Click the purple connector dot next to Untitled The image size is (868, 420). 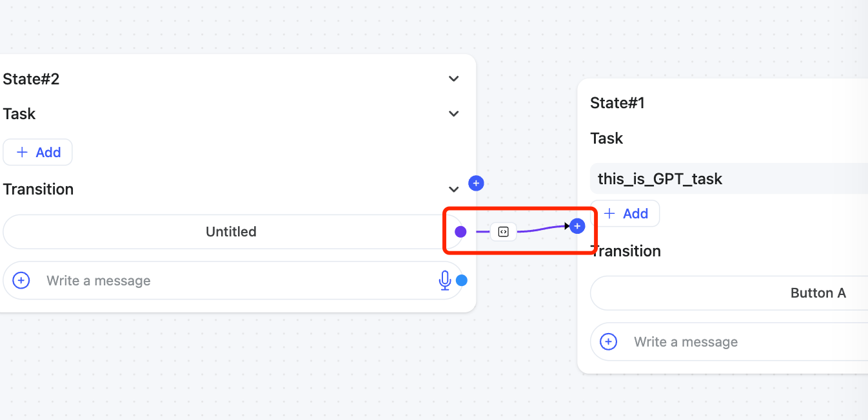[460, 232]
